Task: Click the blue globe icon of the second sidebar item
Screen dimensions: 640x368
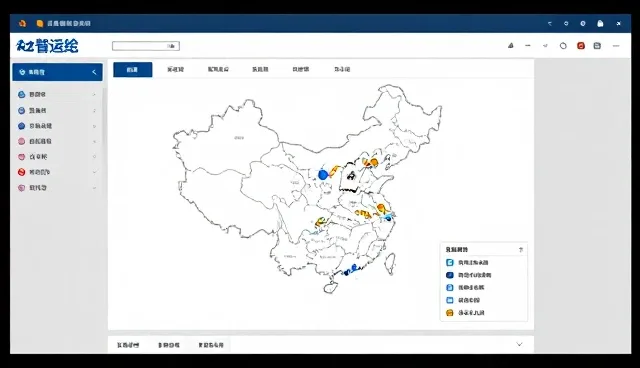Action: [22, 111]
